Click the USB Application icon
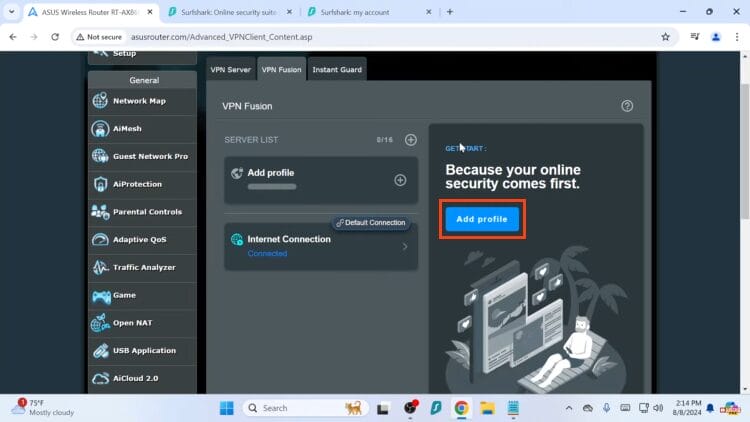 pyautogui.click(x=100, y=351)
